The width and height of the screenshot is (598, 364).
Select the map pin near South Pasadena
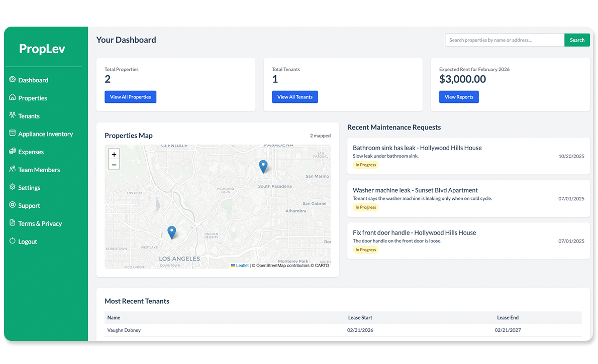(x=263, y=167)
